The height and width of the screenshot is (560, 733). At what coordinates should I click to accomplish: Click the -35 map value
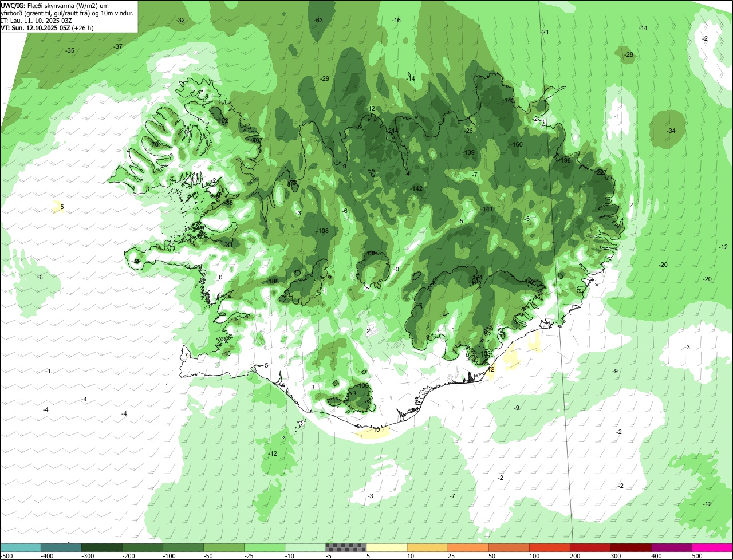pyautogui.click(x=70, y=50)
